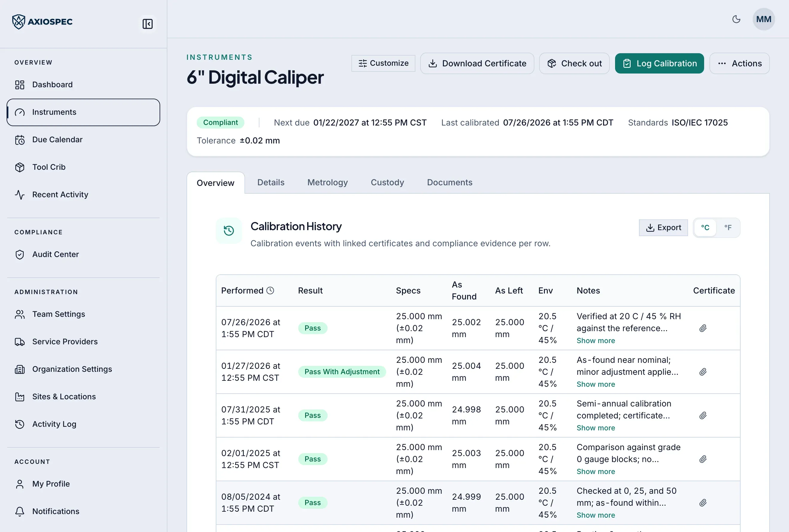Switch to the Details tab
The image size is (789, 532).
271,183
